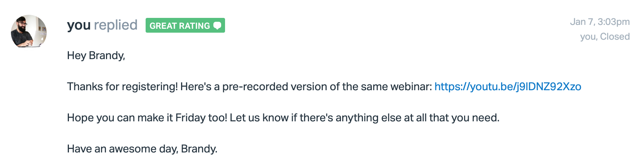Open the youtu.be webinar link
This screenshot has width=644, height=168.
[x=508, y=86]
